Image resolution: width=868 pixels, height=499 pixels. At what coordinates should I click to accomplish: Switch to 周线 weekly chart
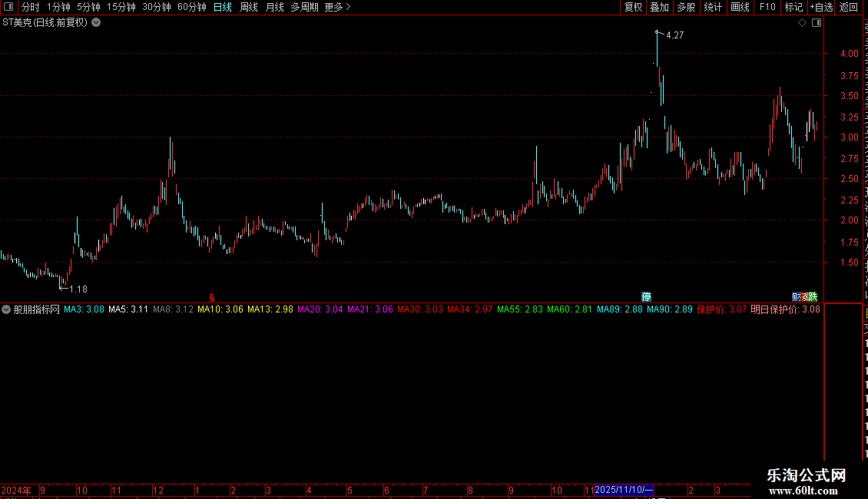pyautogui.click(x=249, y=7)
